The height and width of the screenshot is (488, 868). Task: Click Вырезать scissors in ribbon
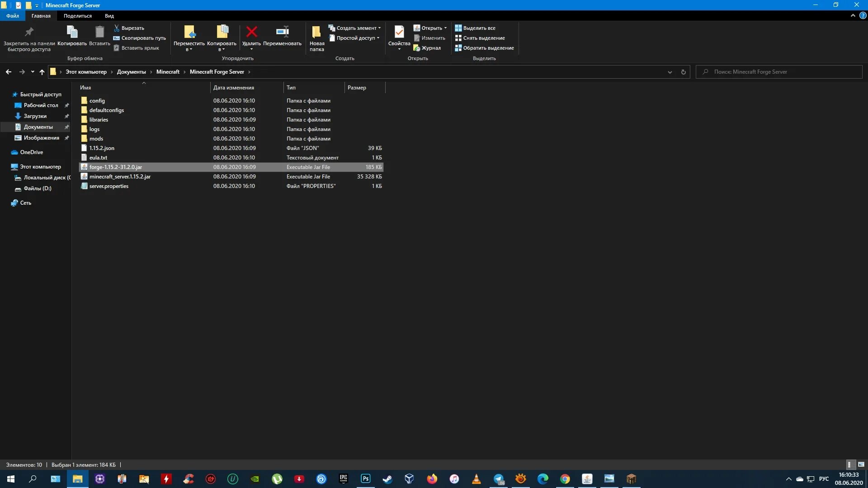[129, 28]
